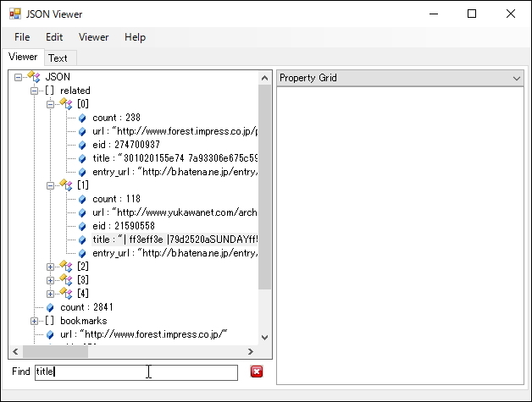Click value icon beside entry_url in [0]
The width and height of the screenshot is (532, 402).
(x=82, y=172)
